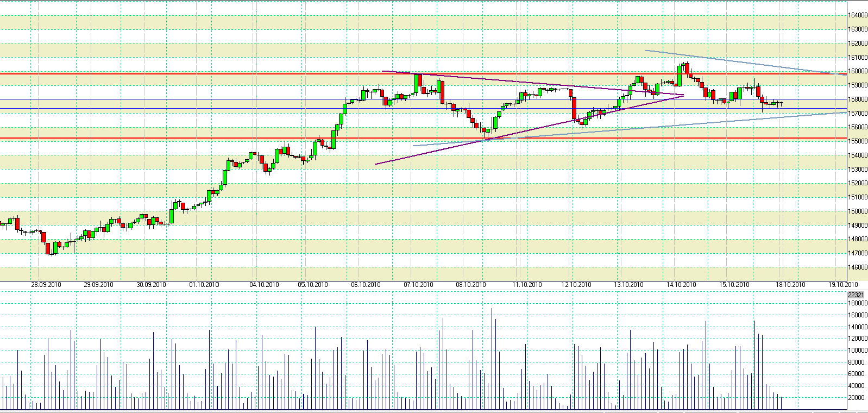The width and height of the screenshot is (868, 413).
Task: Select the red horizontal line near 155000
Action: click(424, 139)
